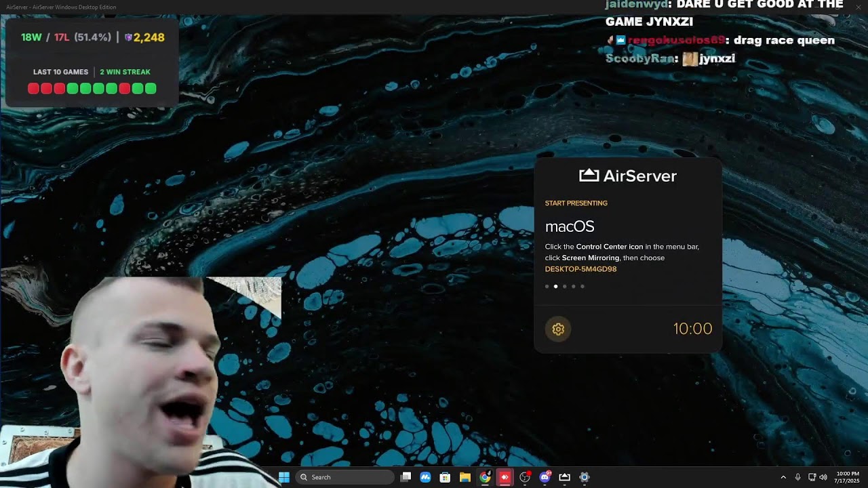Click the 2 WIN STREAK label
The height and width of the screenshot is (488, 868).
(x=125, y=72)
